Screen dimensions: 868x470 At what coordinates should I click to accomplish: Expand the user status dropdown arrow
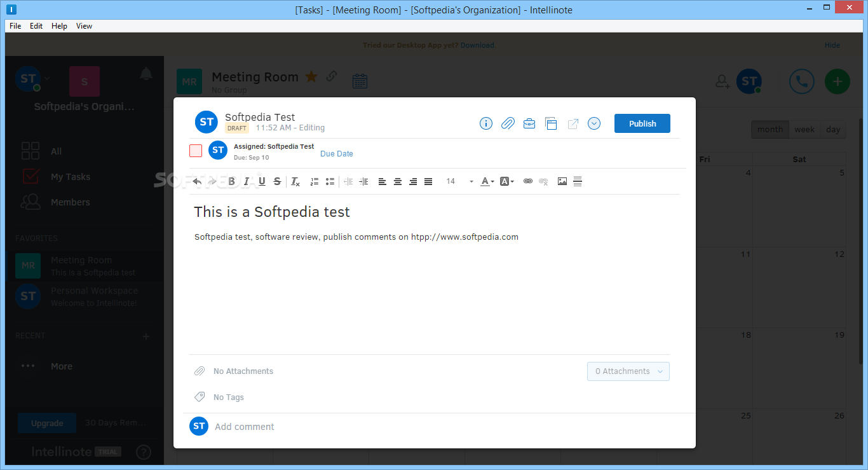(48, 78)
